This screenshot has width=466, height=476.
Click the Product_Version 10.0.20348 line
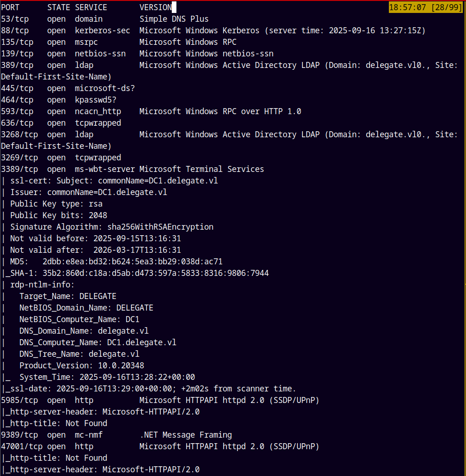click(81, 366)
